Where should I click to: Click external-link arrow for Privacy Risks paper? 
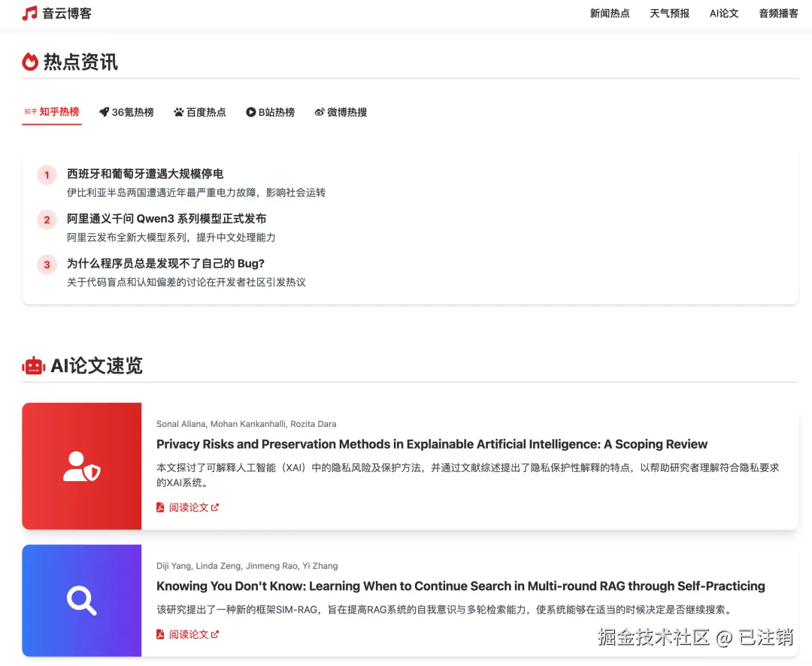[x=215, y=507]
